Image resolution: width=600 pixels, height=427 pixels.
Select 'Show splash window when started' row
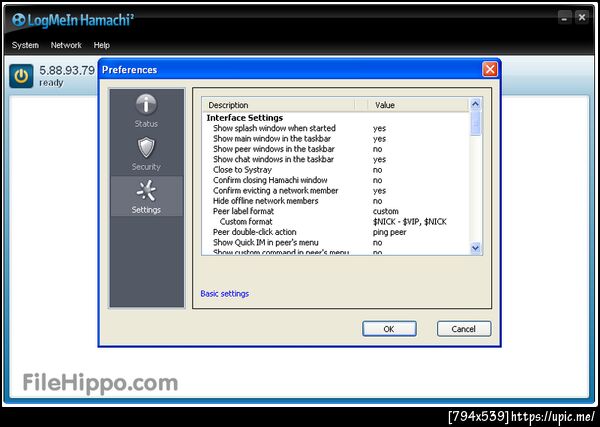pos(336,128)
